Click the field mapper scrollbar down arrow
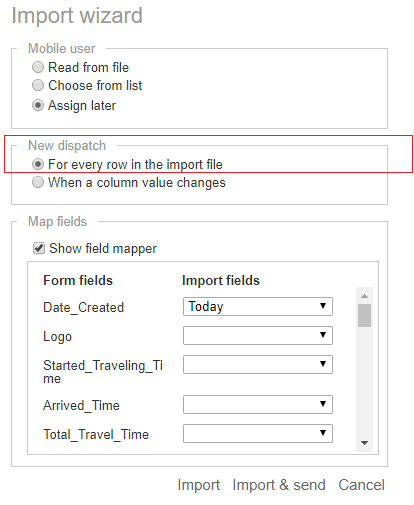This screenshot has height=505, width=414. pyautogui.click(x=364, y=443)
